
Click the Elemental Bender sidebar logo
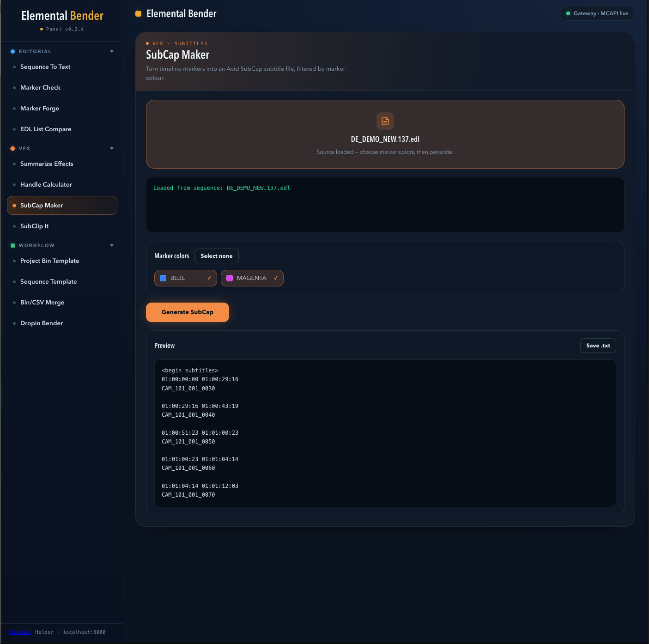coord(62,16)
